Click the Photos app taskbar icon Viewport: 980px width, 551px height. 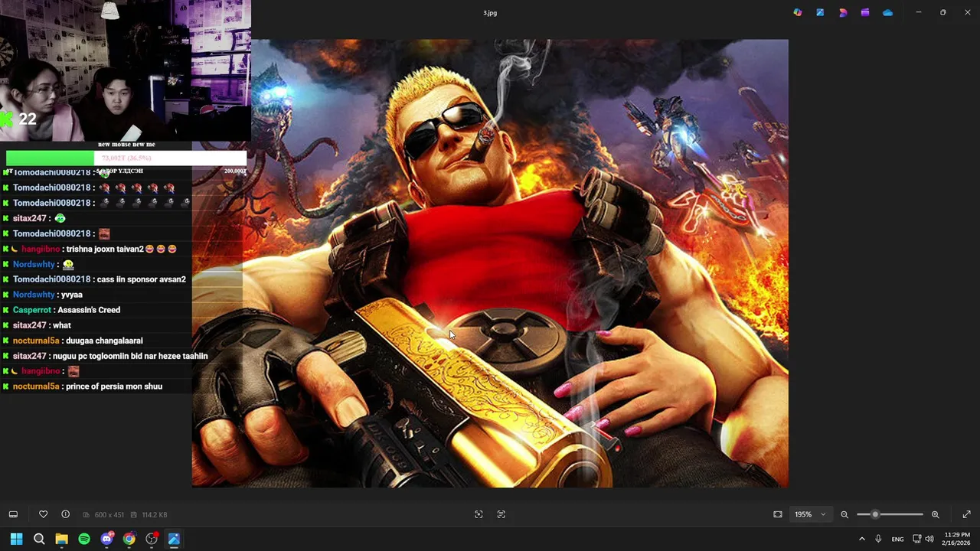tap(174, 539)
